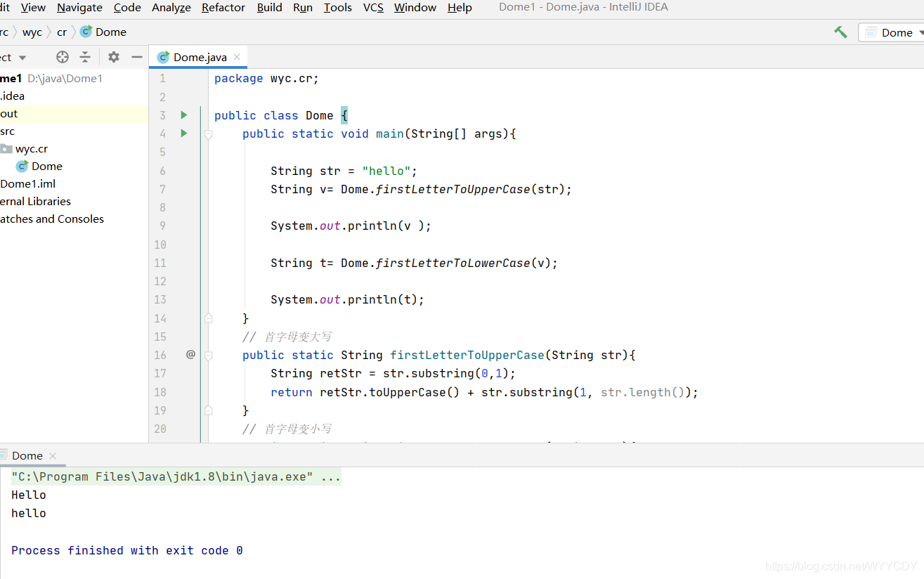Open the VCS menu
This screenshot has height=579, width=924.
click(373, 8)
